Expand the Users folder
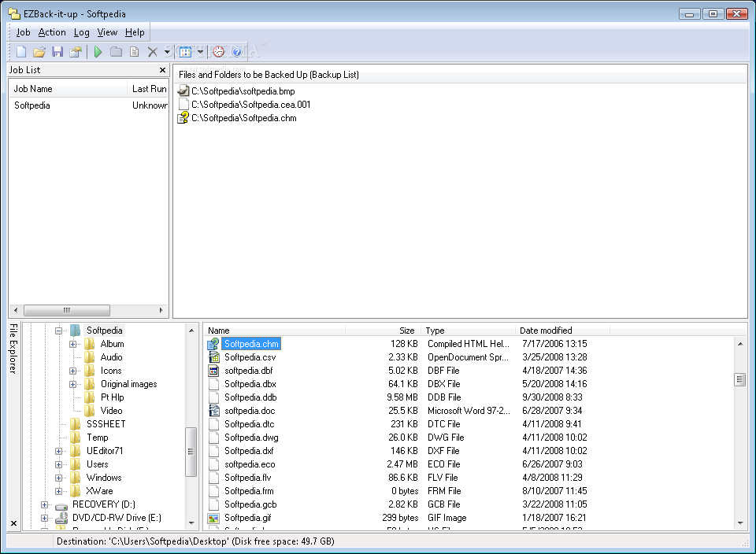 point(58,464)
